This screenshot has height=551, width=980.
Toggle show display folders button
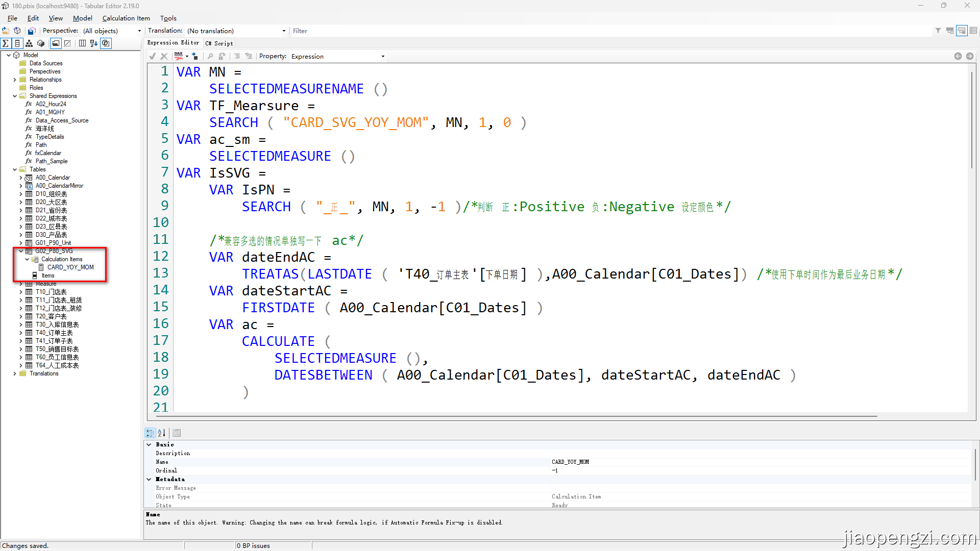56,43
